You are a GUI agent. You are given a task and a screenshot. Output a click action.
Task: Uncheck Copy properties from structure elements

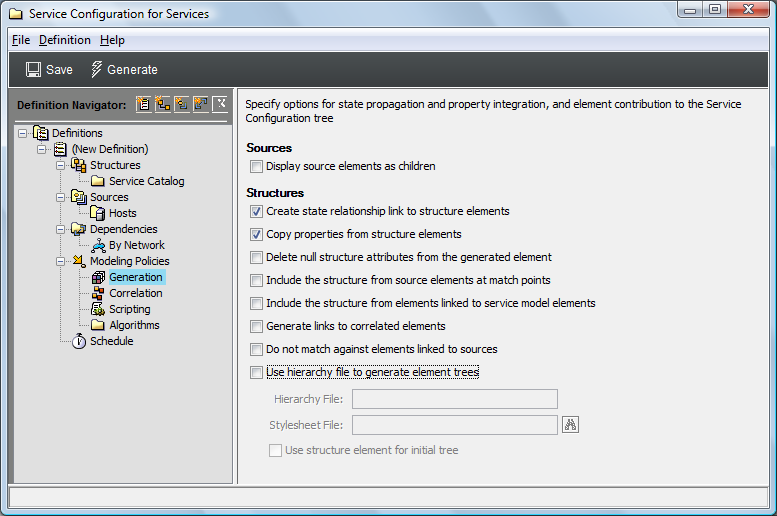coord(256,234)
